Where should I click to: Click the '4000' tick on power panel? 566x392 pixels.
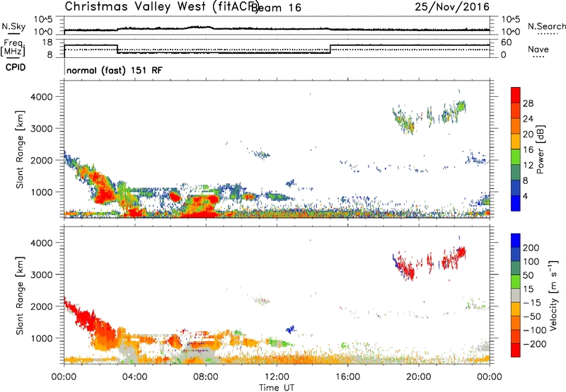point(42,97)
